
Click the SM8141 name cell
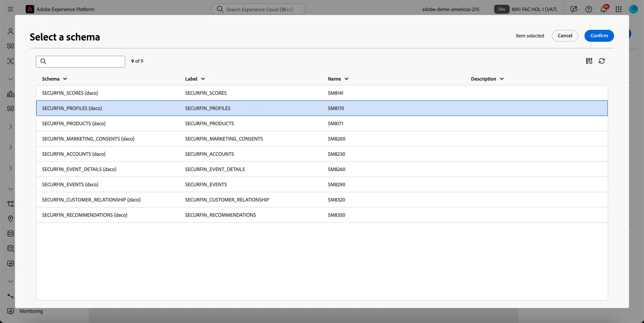click(336, 93)
